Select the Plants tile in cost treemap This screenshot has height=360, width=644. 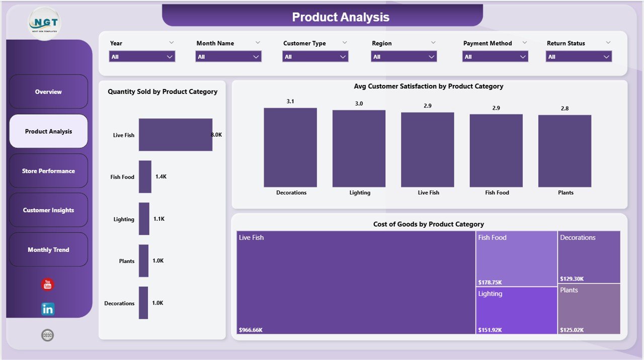click(x=589, y=310)
